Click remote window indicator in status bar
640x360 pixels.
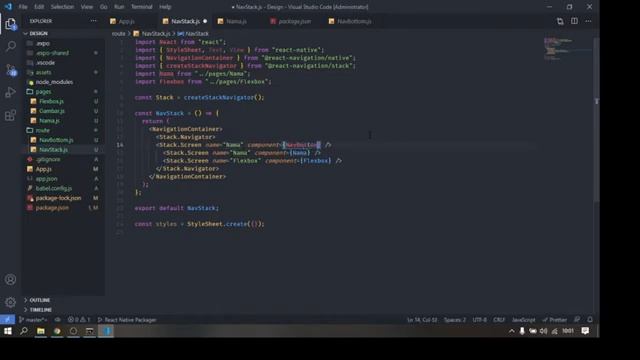(7, 320)
